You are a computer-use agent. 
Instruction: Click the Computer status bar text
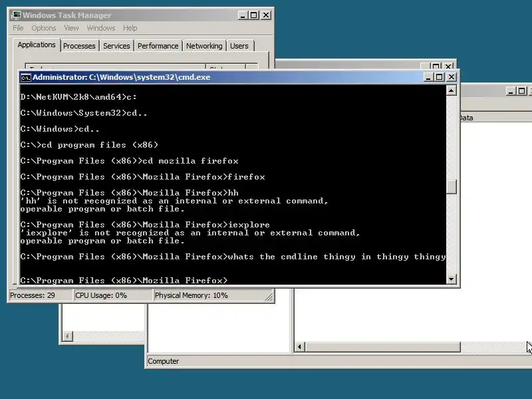point(163,361)
